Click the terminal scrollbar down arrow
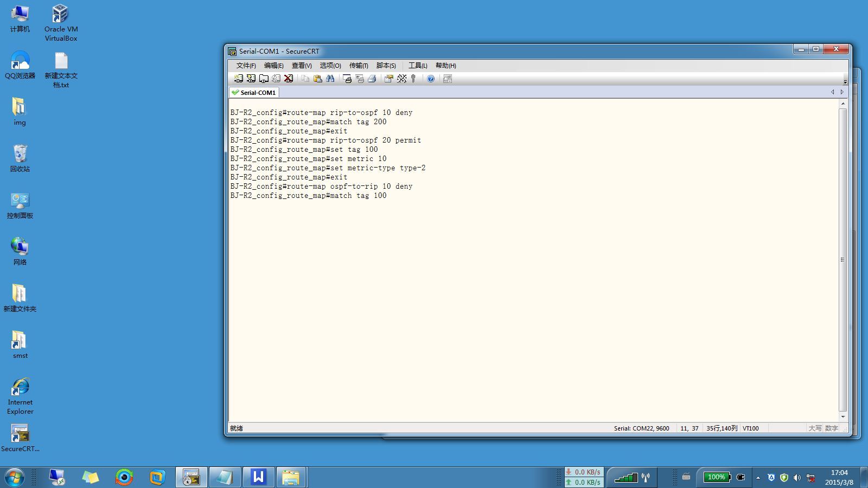The image size is (868, 488). click(x=843, y=417)
